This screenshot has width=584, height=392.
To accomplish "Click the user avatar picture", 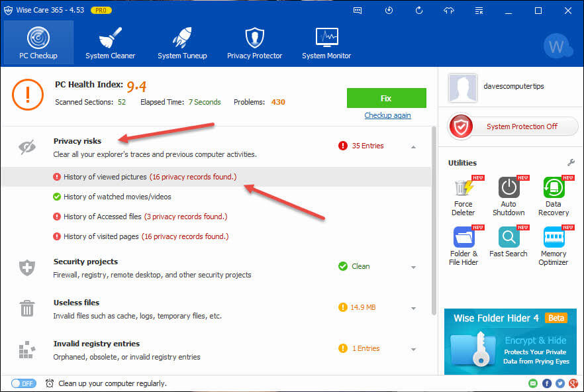I will tap(463, 88).
